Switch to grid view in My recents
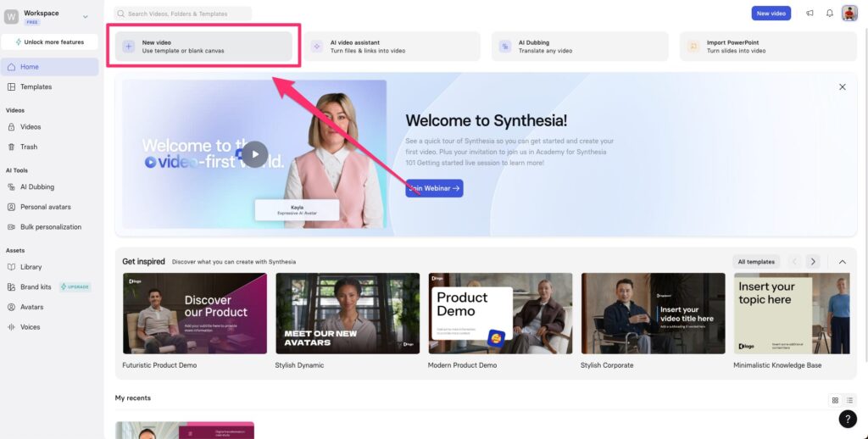Viewport: 868px width, 439px height. pos(835,400)
